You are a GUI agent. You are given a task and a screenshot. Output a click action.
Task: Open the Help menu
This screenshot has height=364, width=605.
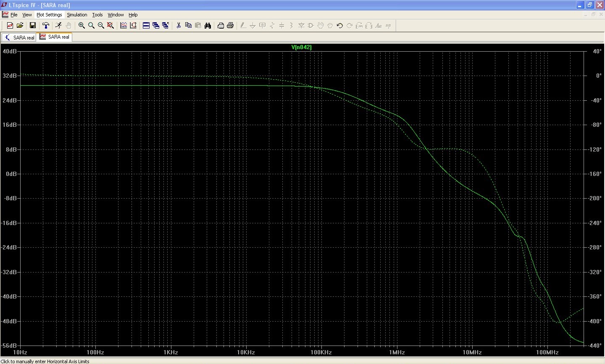click(133, 15)
